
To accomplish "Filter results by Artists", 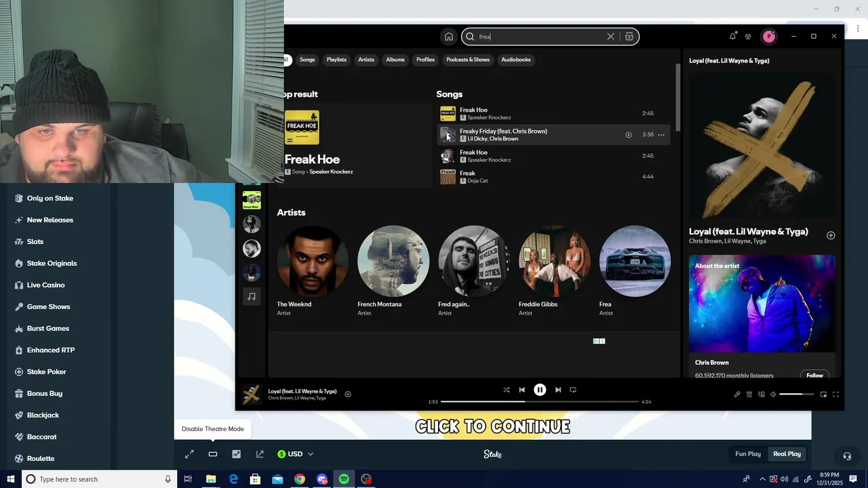I will [x=366, y=60].
